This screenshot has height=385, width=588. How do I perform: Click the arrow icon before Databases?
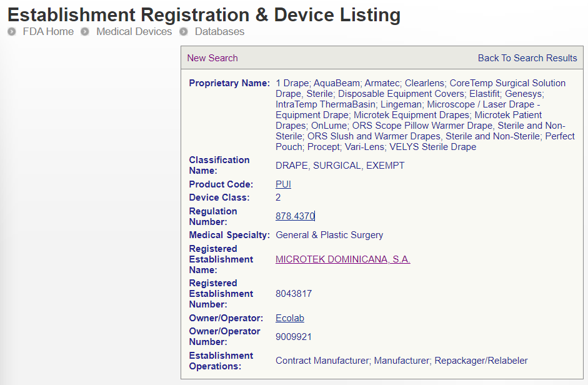(183, 31)
